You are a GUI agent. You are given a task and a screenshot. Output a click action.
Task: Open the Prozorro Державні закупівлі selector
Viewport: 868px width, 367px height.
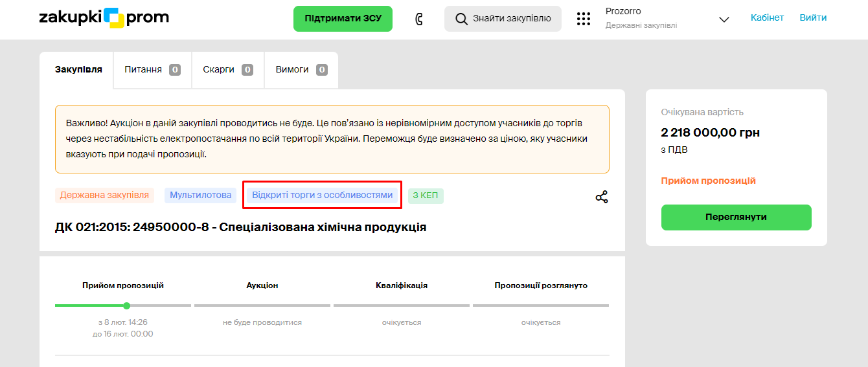click(641, 18)
